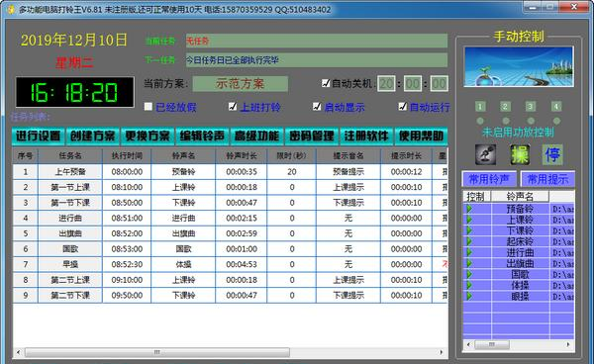The height and width of the screenshot is (364, 594).
Task: Click the 00:04:53 ringtone duration cell
Action: pos(242,264)
